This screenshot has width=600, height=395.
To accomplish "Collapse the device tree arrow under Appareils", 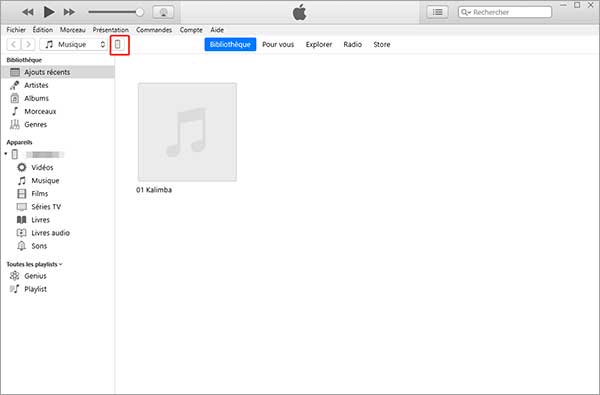I will [x=6, y=154].
